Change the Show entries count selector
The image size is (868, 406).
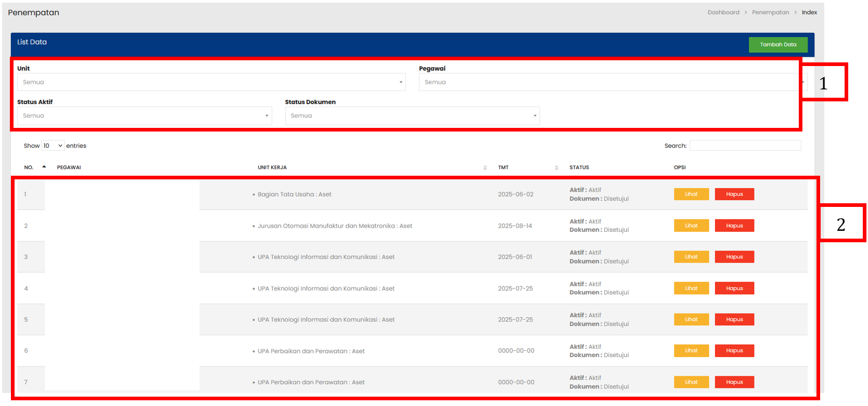(53, 146)
